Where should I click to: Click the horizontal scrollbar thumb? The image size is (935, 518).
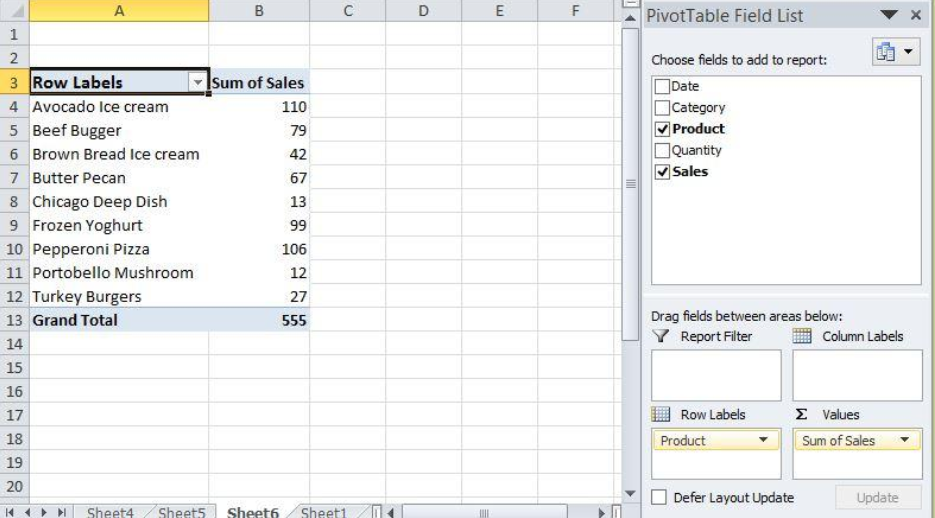tap(484, 513)
